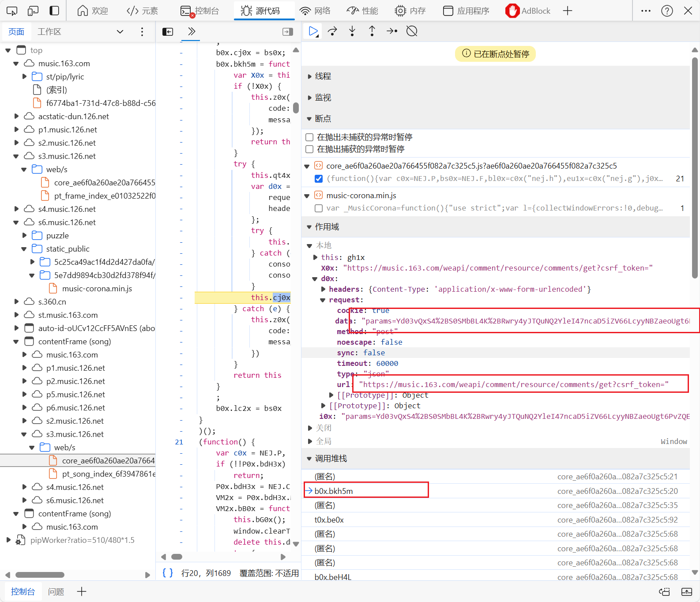This screenshot has height=602, width=700.
Task: Select the pt_song_index file in tree
Action: [109, 474]
